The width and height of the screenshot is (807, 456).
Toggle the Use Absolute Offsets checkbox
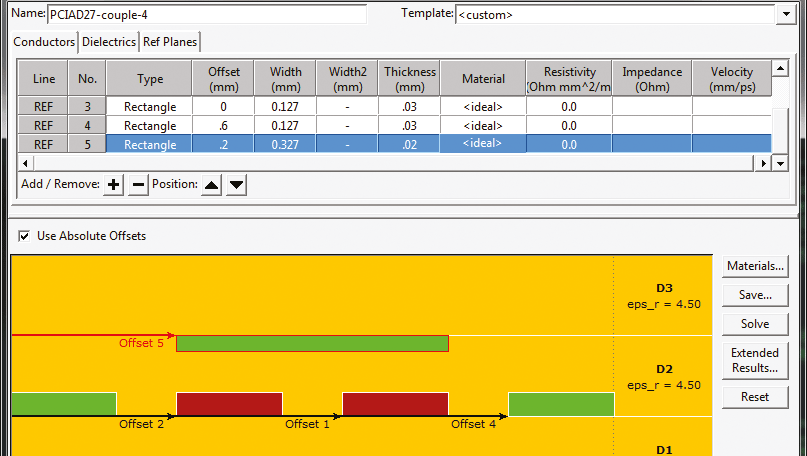24,236
